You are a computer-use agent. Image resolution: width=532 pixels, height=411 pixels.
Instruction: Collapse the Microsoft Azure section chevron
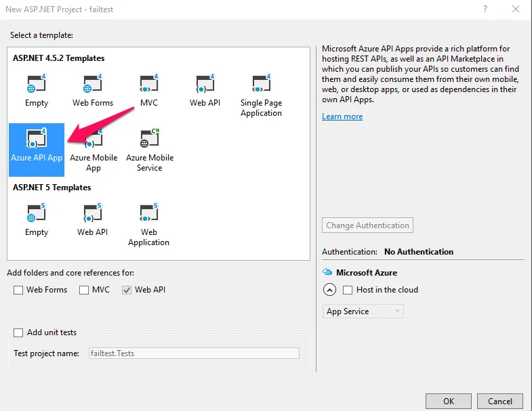(329, 290)
